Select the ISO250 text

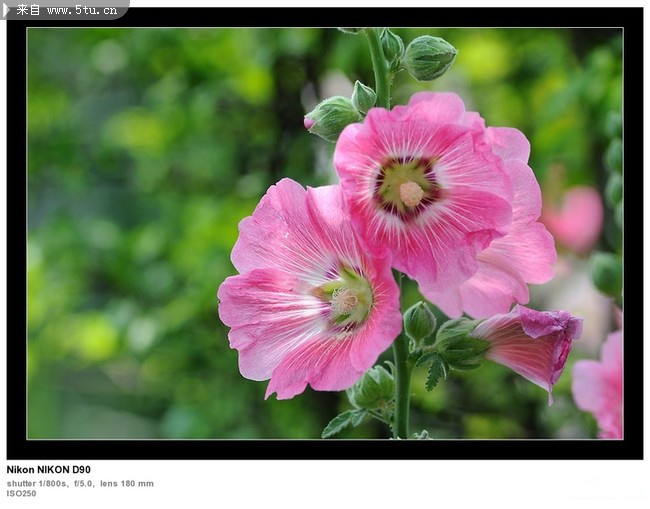(21, 493)
